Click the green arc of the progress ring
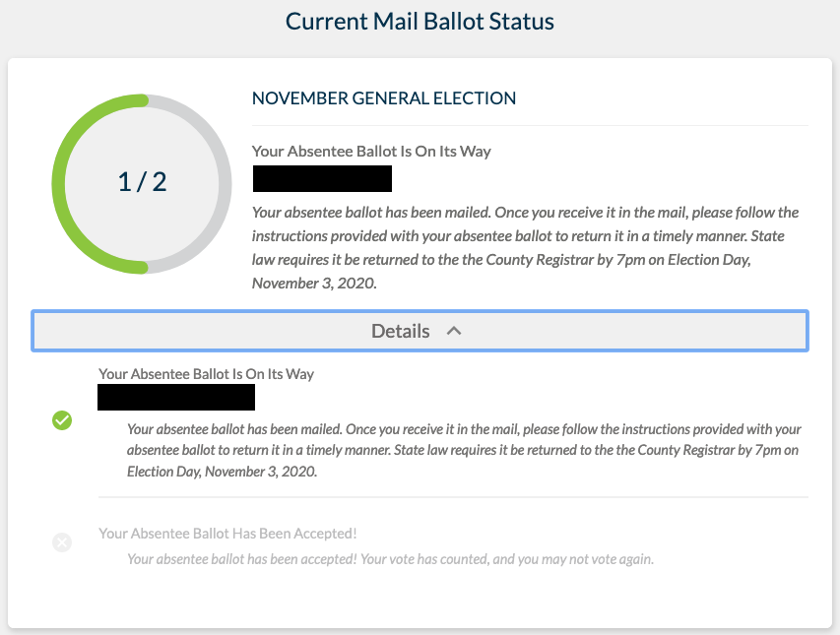 [x=60, y=182]
